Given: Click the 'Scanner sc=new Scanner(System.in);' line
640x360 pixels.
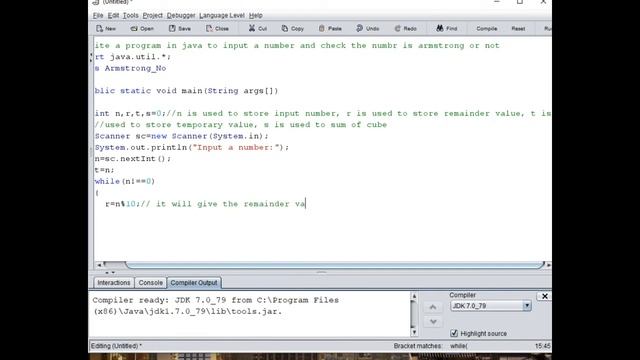Looking at the screenshot, I should [182, 136].
